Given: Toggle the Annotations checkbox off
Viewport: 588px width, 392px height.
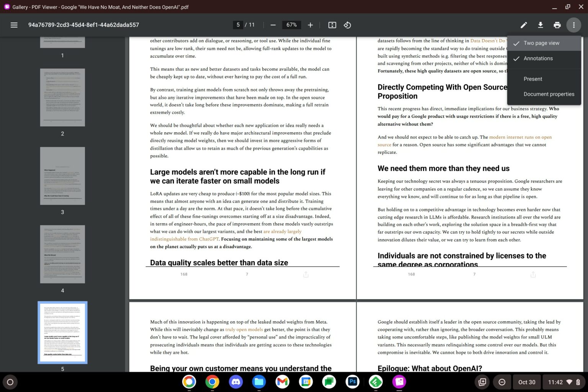Looking at the screenshot, I should tap(538, 59).
